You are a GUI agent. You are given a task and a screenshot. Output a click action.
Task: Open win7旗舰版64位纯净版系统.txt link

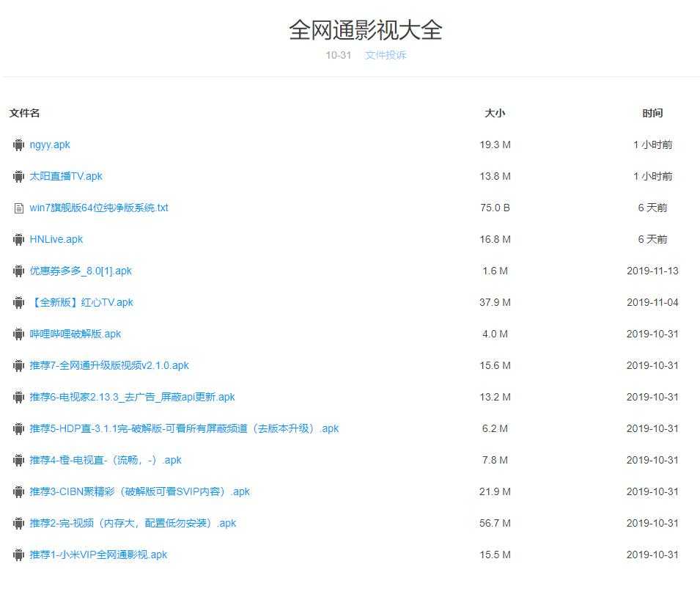99,208
